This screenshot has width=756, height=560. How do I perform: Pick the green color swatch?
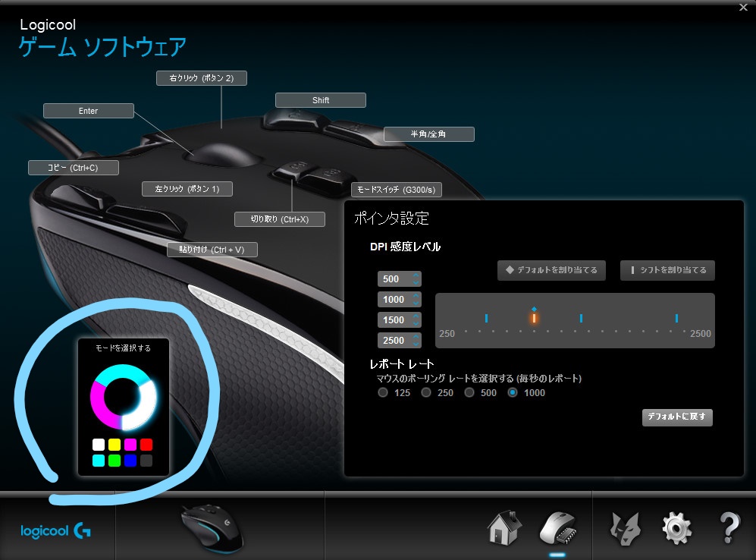coord(114,460)
